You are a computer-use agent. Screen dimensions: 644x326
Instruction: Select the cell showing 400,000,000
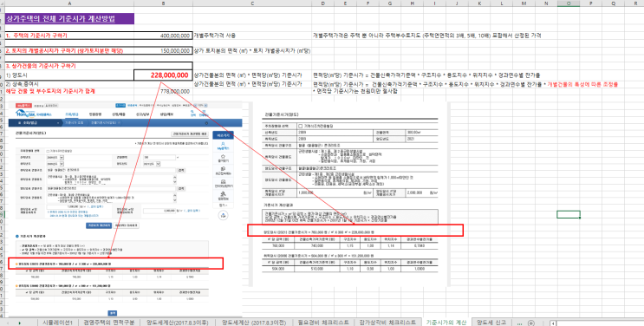163,36
